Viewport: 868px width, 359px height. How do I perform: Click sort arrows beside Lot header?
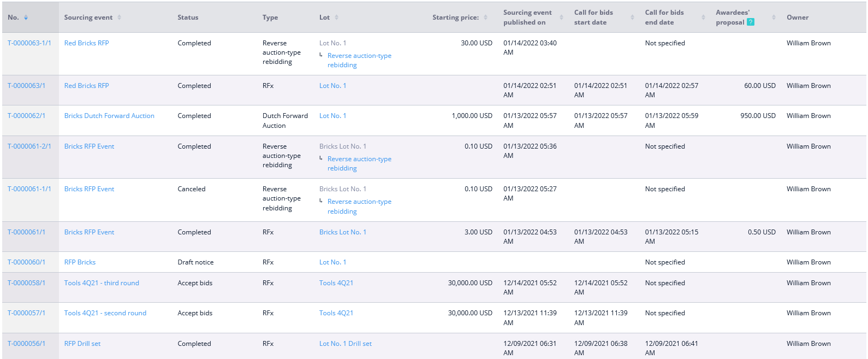336,17
